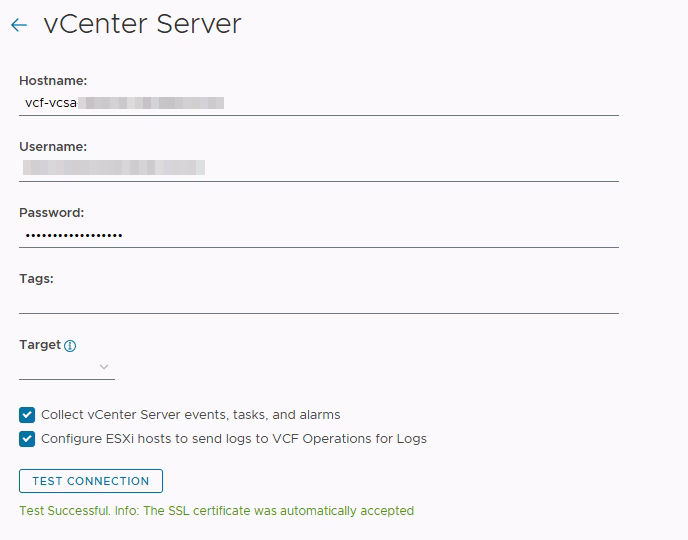Click into the Username text field

pyautogui.click(x=318, y=168)
